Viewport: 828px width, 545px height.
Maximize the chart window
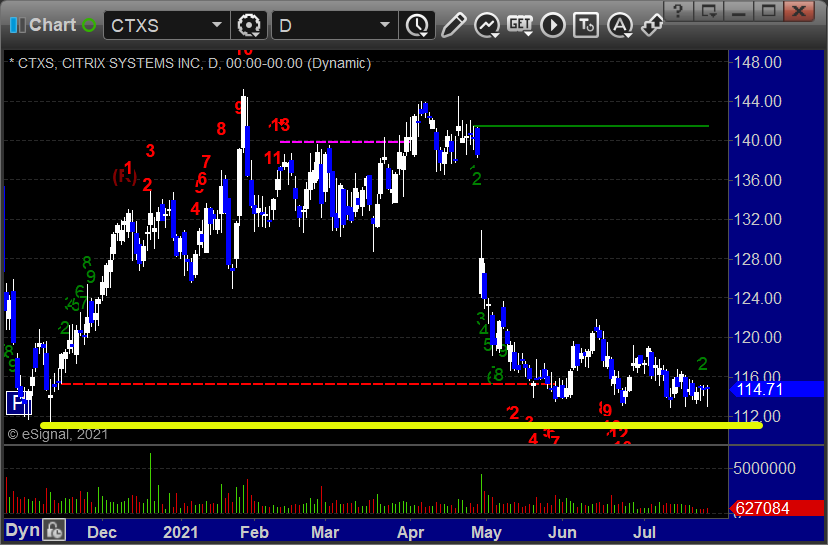pos(768,10)
